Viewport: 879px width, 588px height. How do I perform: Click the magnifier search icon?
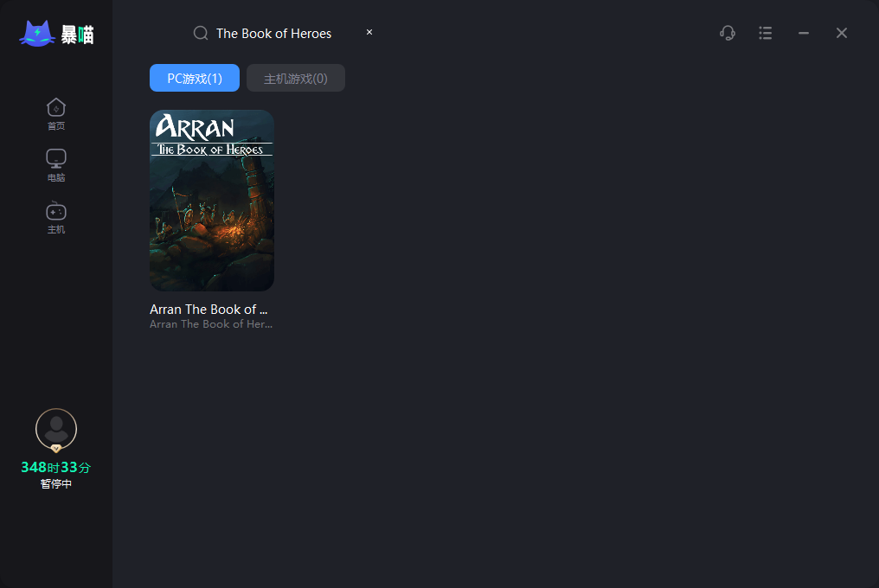coord(201,33)
